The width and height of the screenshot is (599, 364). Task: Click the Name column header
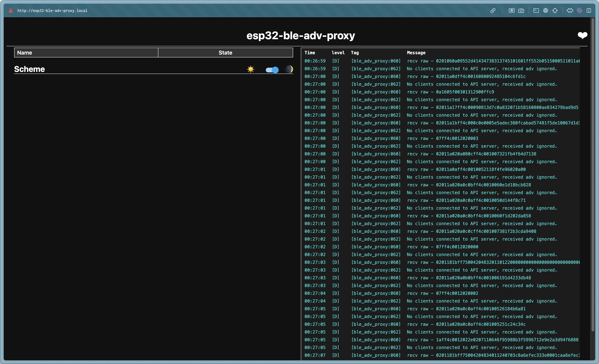pos(86,53)
